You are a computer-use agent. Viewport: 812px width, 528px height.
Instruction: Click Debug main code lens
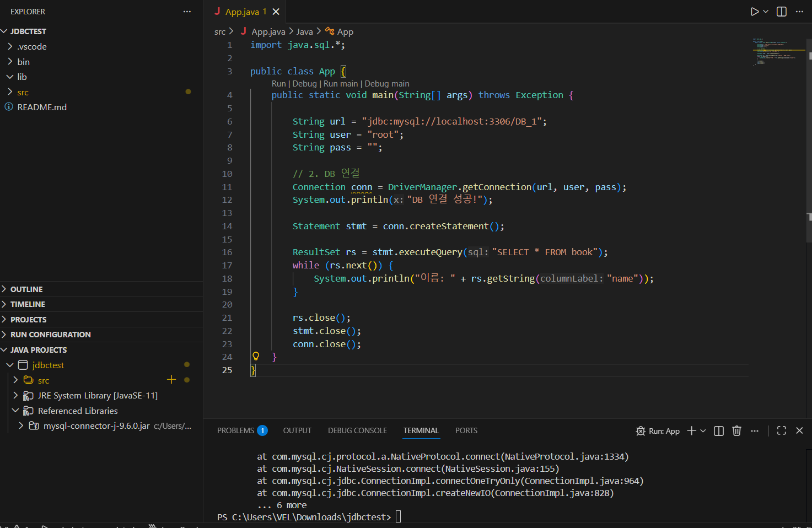point(387,84)
